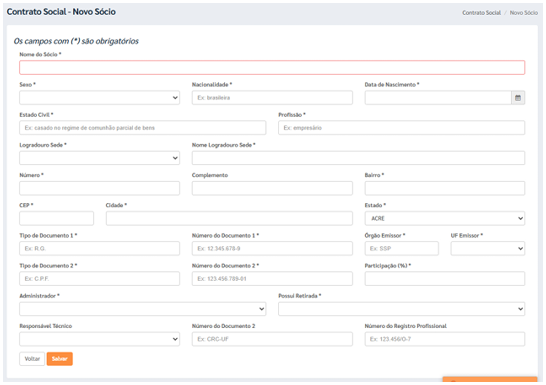Expand the Sexo dropdown
The width and height of the screenshot is (546, 385).
pos(100,98)
